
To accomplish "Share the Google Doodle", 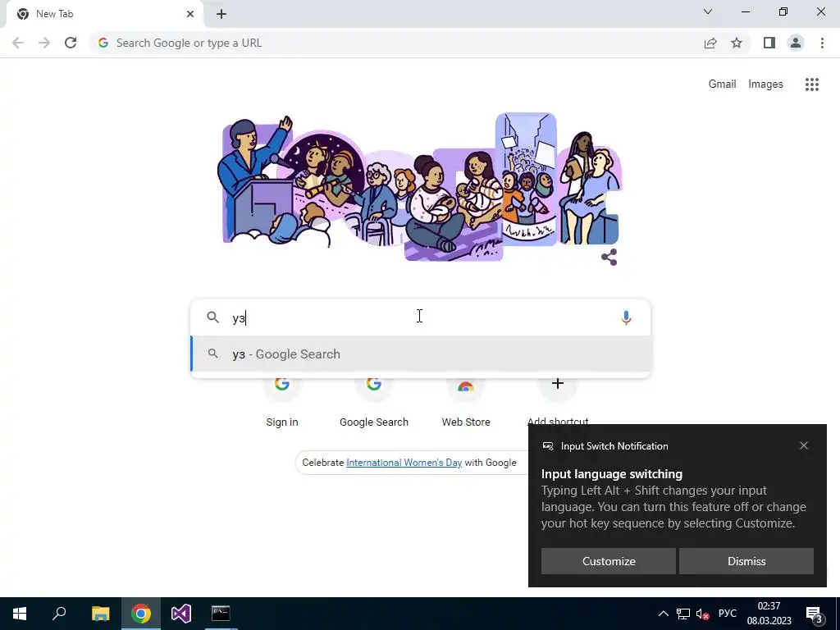I will pyautogui.click(x=609, y=257).
